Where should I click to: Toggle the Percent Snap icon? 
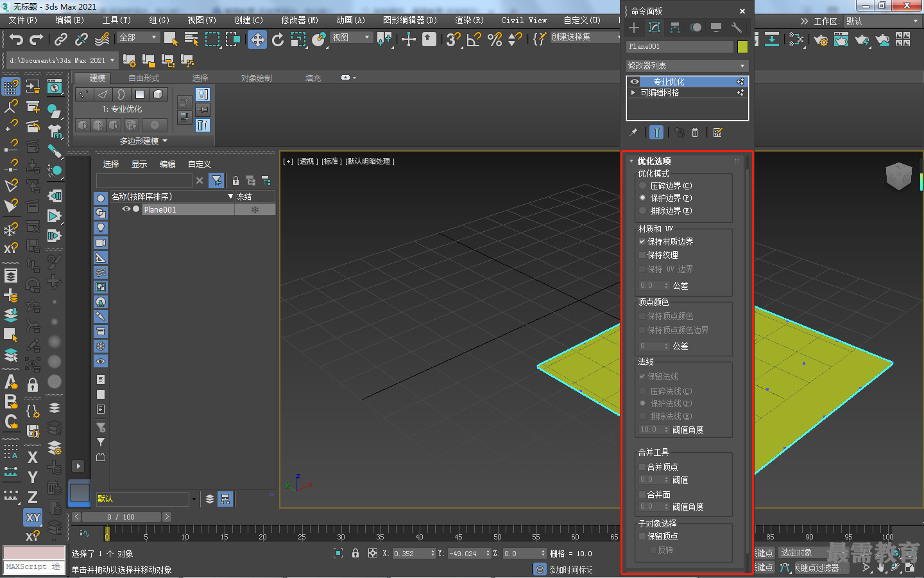(495, 39)
